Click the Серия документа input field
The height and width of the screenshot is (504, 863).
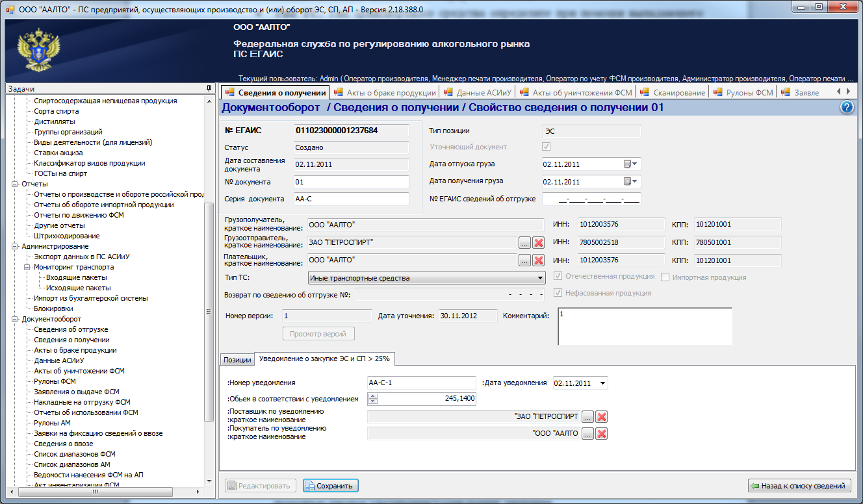click(351, 199)
